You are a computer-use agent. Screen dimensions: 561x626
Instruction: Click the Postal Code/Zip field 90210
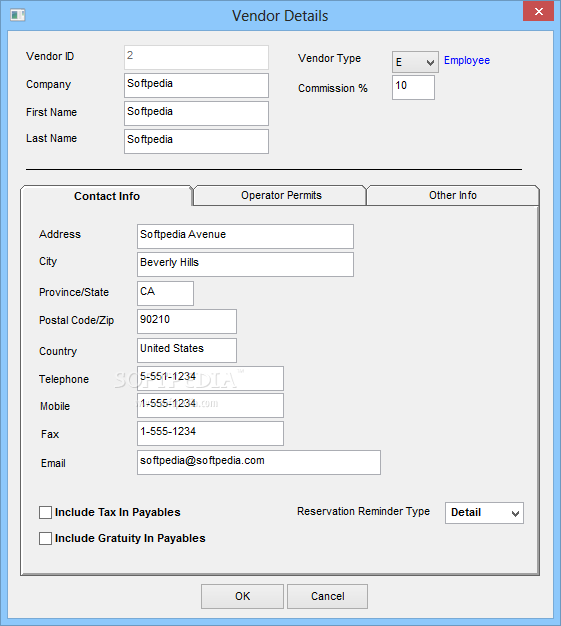pos(187,321)
